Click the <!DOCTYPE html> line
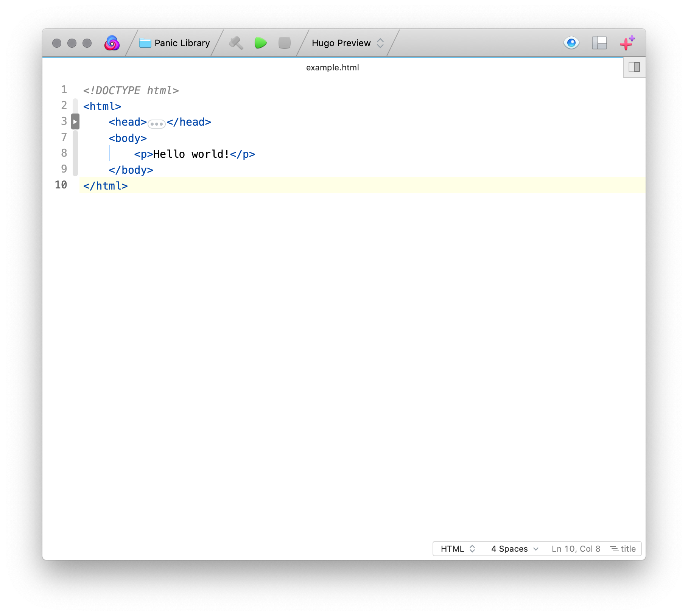 pyautogui.click(x=131, y=90)
